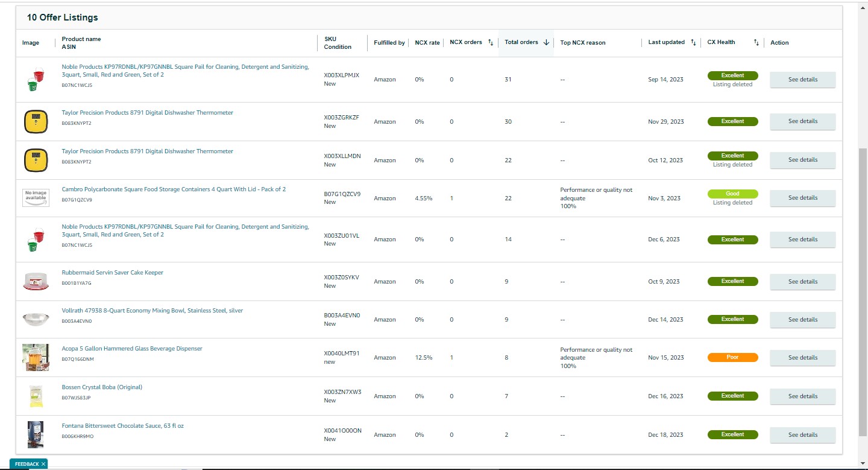Click the Acopa Beverage Dispenser product image

(36, 357)
